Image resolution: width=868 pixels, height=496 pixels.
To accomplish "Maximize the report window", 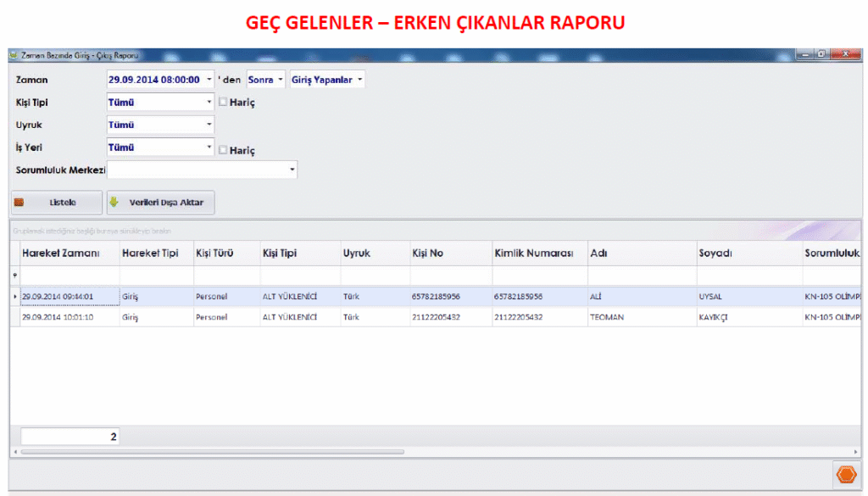I will point(821,54).
